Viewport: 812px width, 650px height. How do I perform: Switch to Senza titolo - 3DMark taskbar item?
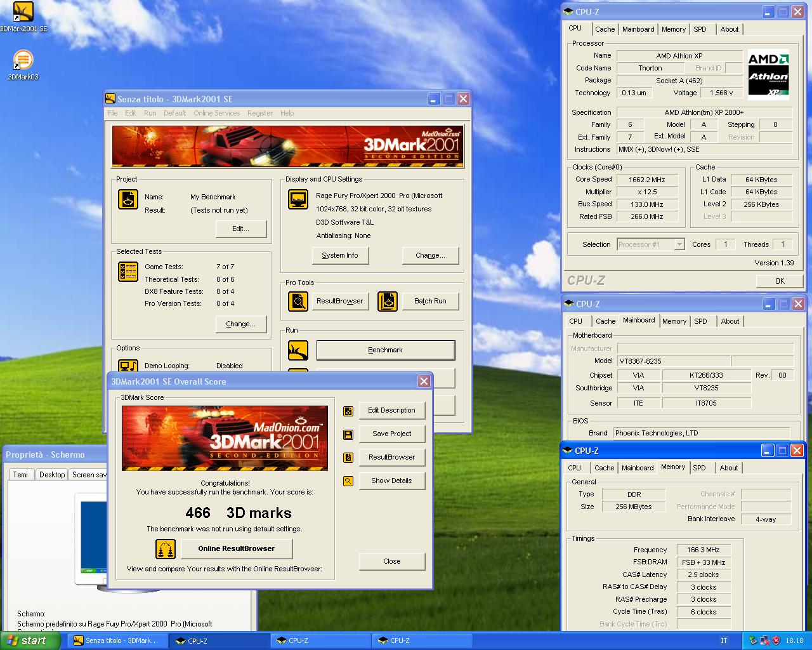point(117,640)
